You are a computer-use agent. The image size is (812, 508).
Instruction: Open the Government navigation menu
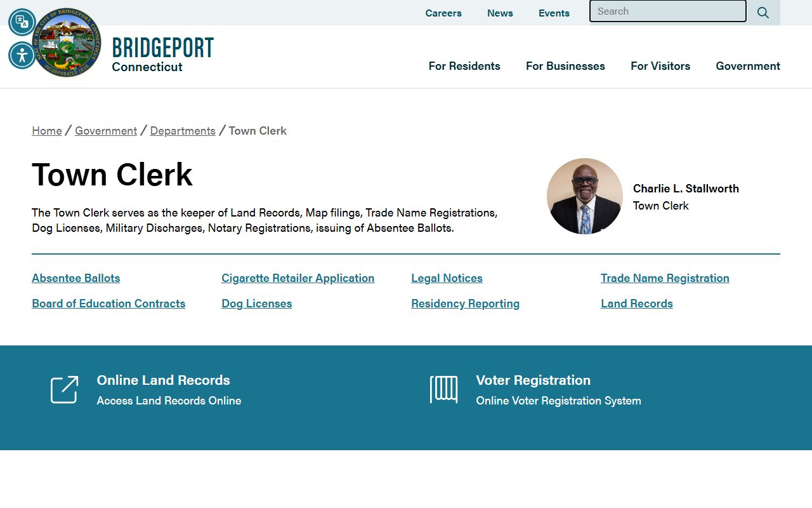[x=748, y=66]
